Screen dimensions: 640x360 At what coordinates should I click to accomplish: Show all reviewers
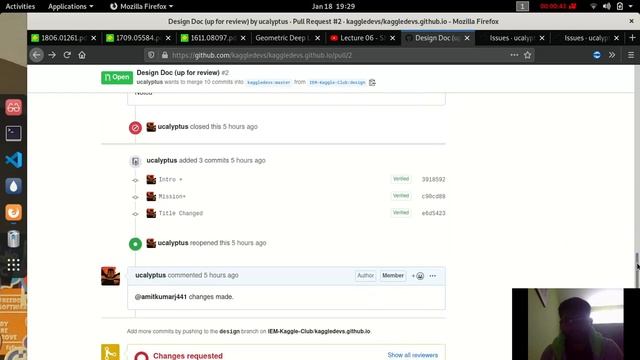[413, 355]
